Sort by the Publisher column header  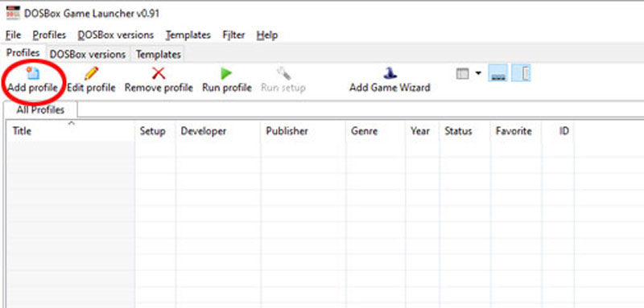click(303, 131)
